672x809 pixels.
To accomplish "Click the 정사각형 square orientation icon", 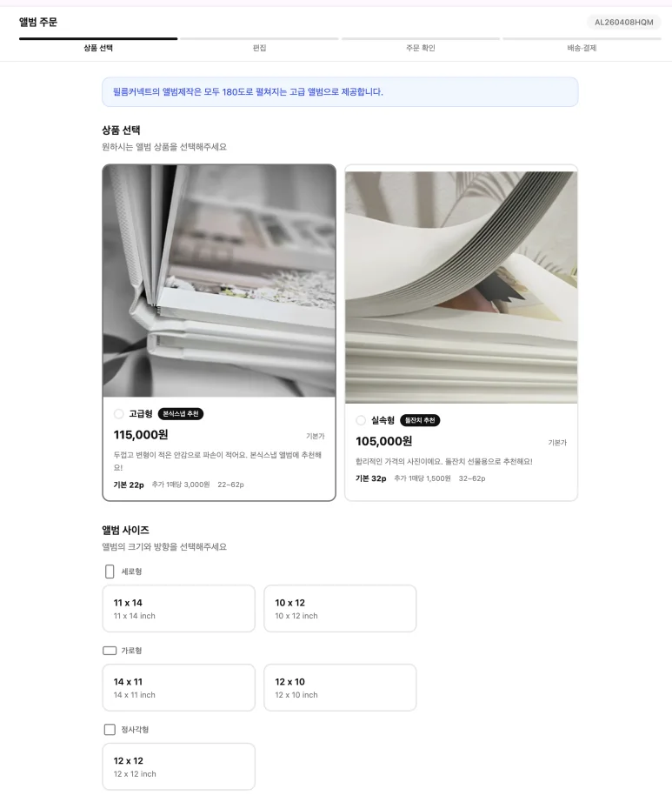I will pos(110,730).
